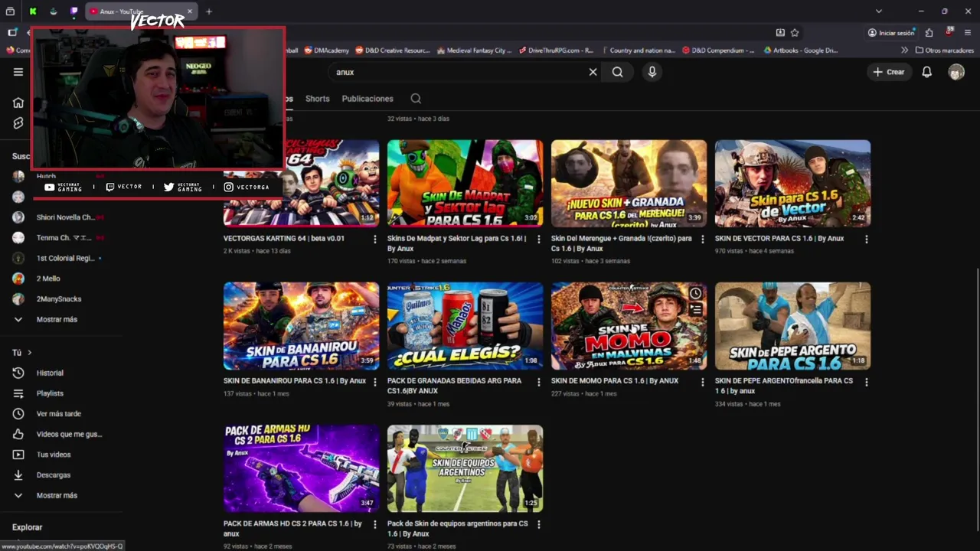Go to 2ManySnacks subscription
Viewport: 980px width, 551px height.
point(58,299)
